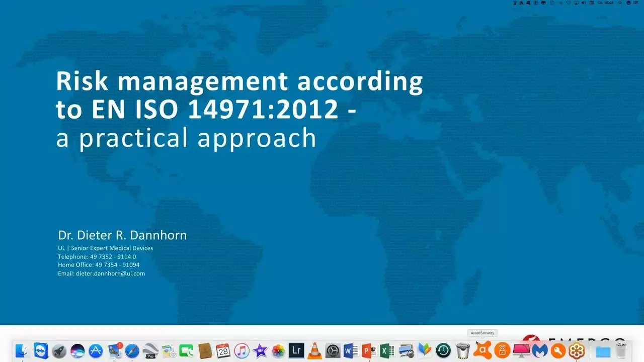Launch VLC media player cone icon
This screenshot has width=644, height=362.
315,350
